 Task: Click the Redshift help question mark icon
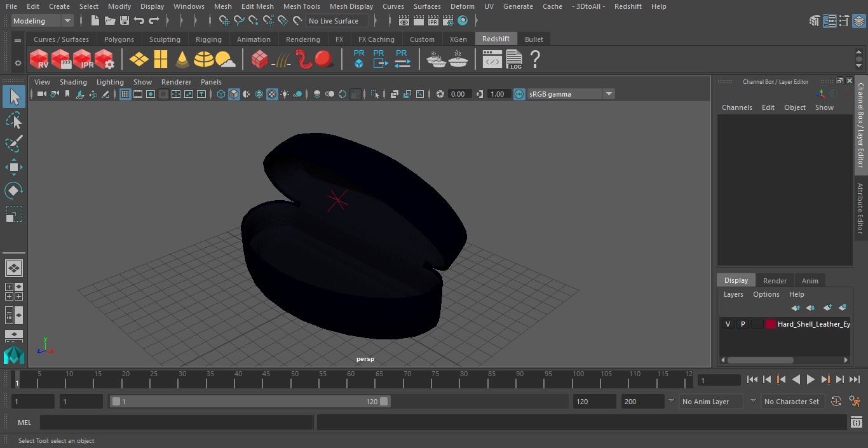pyautogui.click(x=535, y=60)
